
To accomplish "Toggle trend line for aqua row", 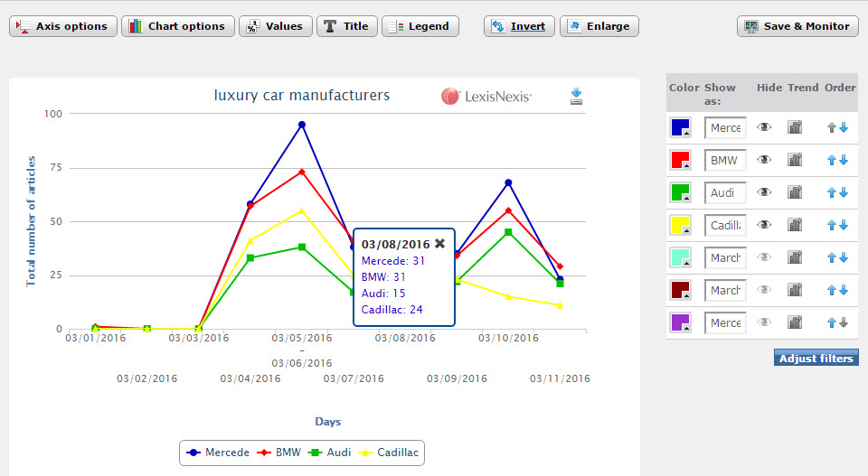I will [795, 257].
